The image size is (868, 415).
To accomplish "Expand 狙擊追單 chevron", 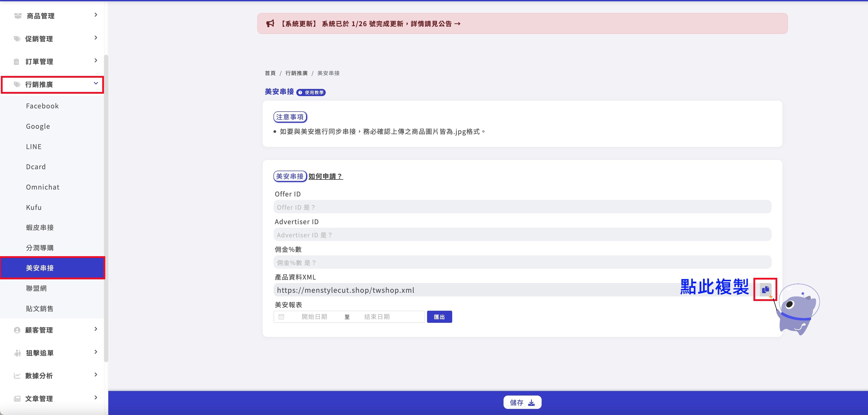I will (96, 352).
